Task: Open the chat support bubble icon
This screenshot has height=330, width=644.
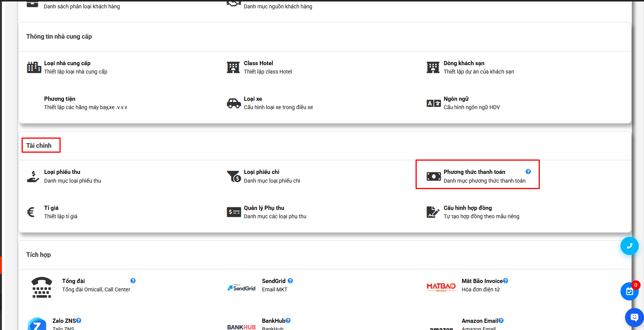Action: coord(634,317)
